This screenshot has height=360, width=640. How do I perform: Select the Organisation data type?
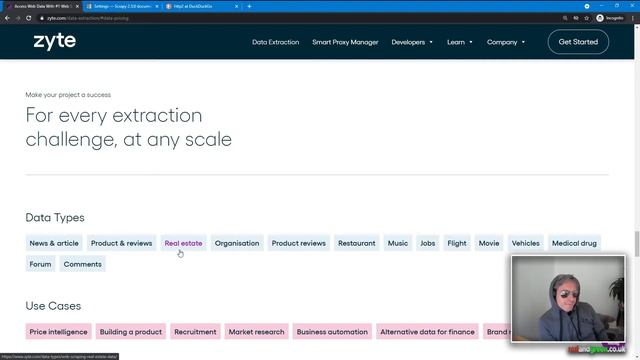(237, 243)
